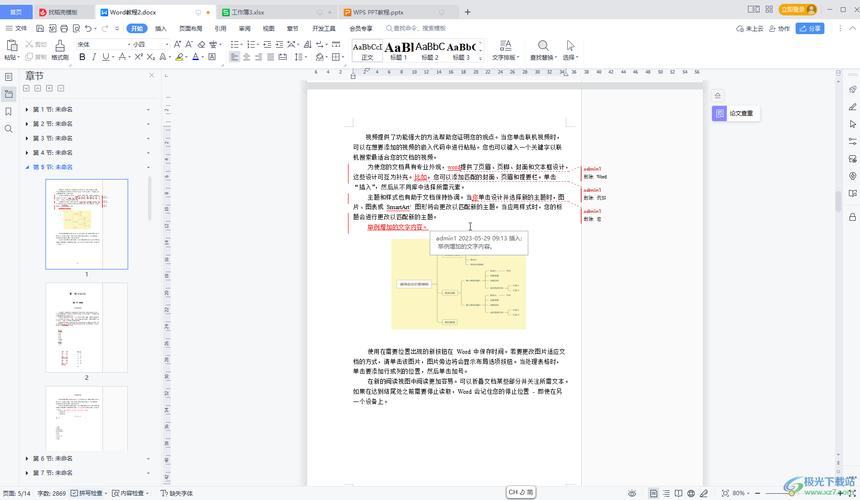
Task: Open the bookmarks icon in left sidebar
Action: pos(8,111)
